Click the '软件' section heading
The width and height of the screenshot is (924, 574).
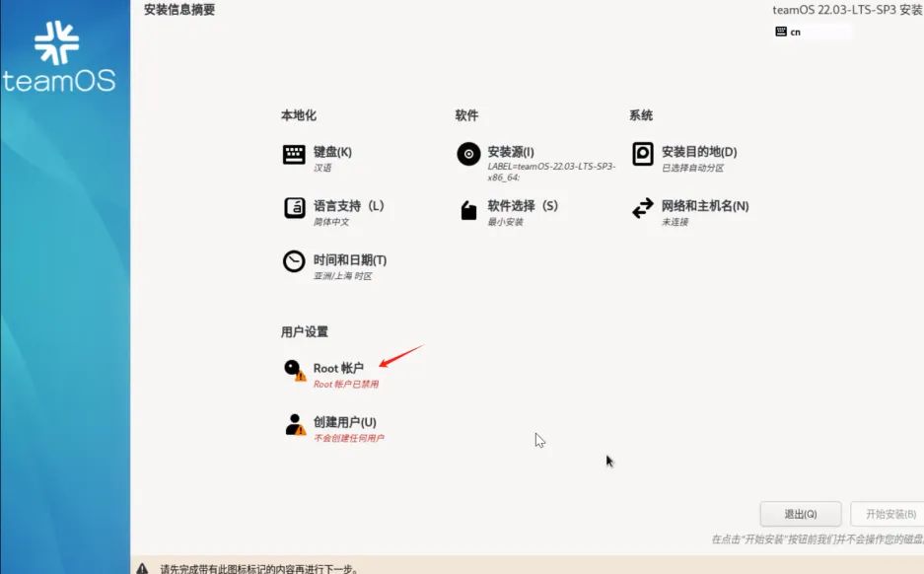pos(466,115)
